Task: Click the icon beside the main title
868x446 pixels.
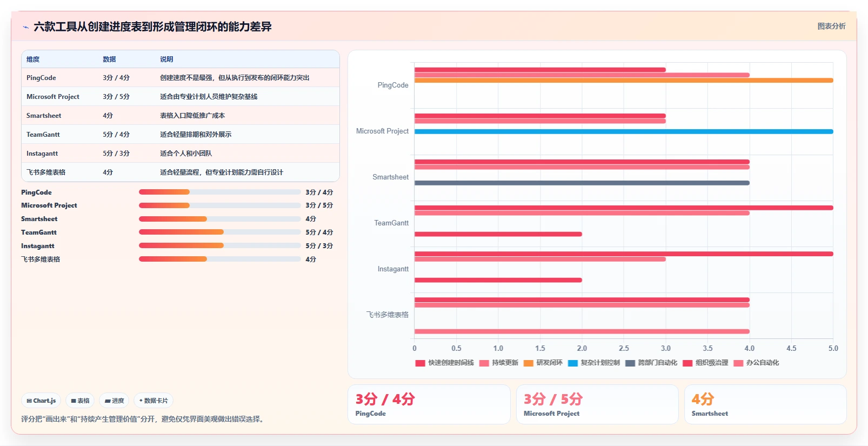Action: 25,27
